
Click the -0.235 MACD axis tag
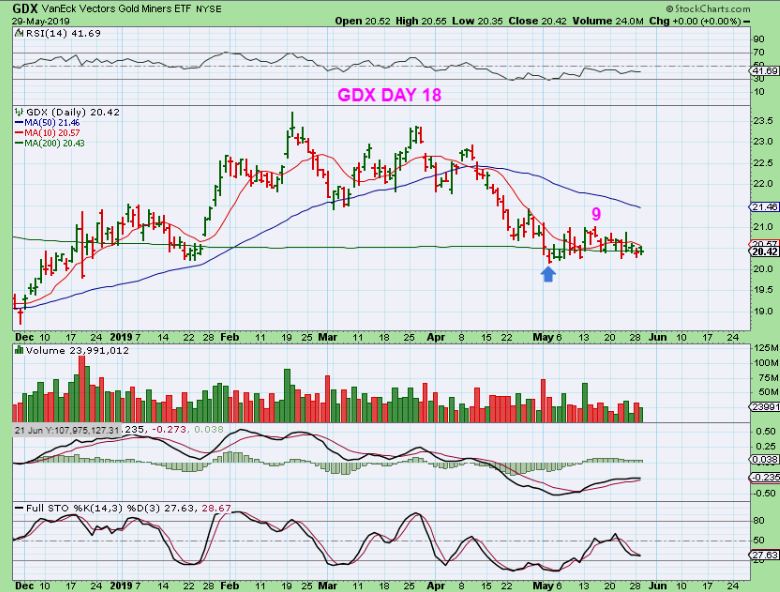click(x=765, y=477)
